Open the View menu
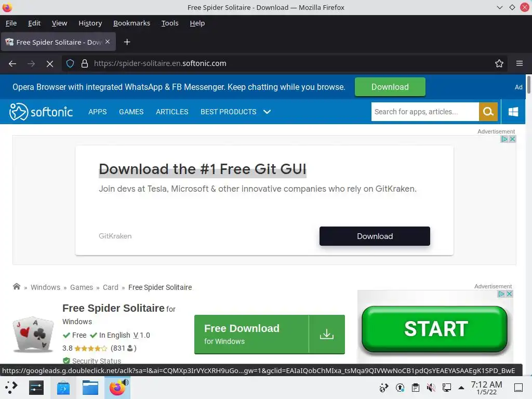532x399 pixels. point(59,23)
